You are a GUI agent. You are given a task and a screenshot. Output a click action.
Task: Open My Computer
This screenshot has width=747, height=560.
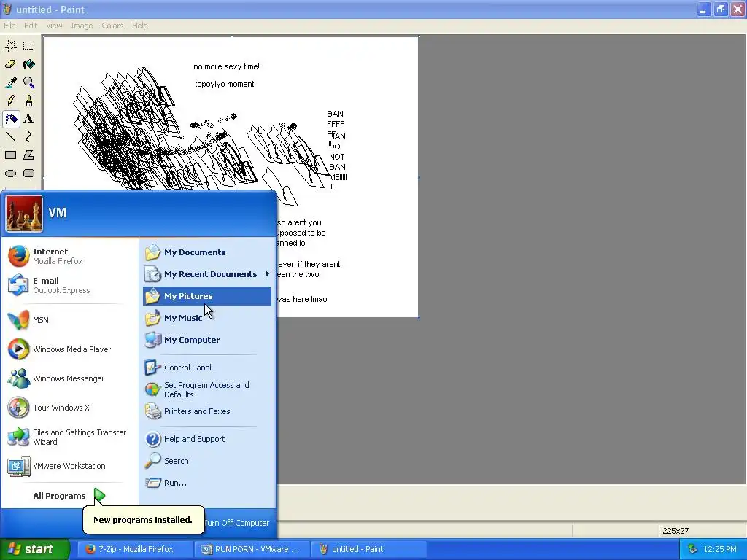[x=206, y=340]
